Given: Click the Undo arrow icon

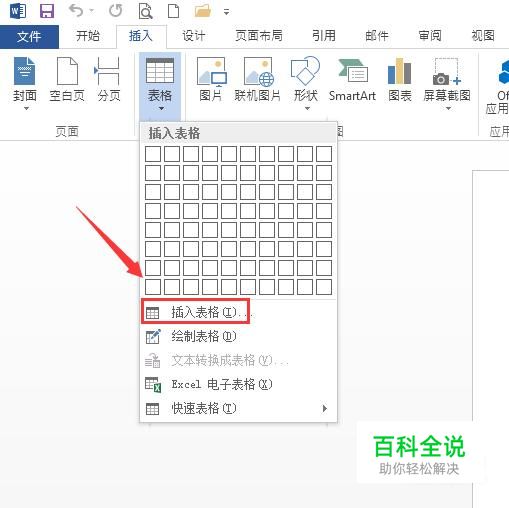Looking at the screenshot, I should pyautogui.click(x=76, y=11).
